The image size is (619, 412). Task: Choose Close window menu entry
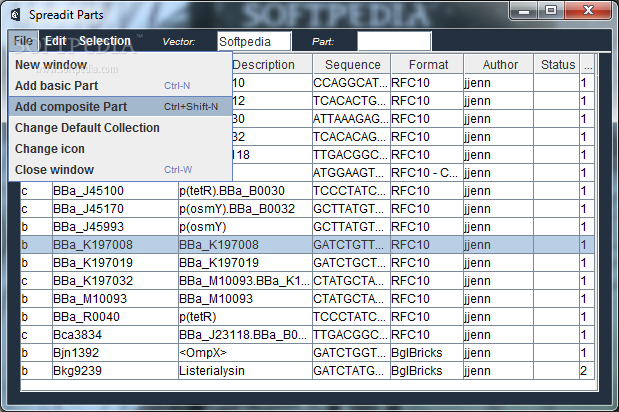(x=120, y=170)
